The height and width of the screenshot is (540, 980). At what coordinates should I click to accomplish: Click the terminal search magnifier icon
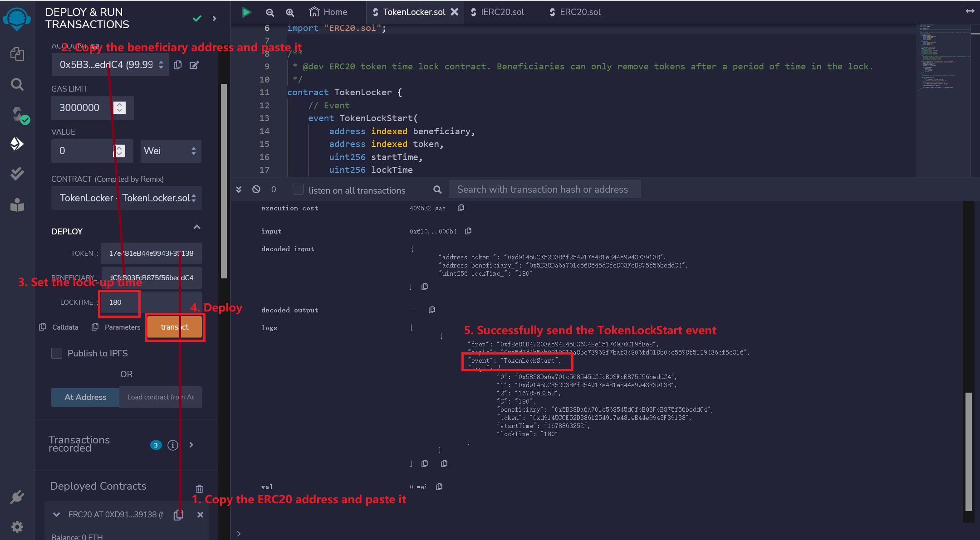(437, 190)
